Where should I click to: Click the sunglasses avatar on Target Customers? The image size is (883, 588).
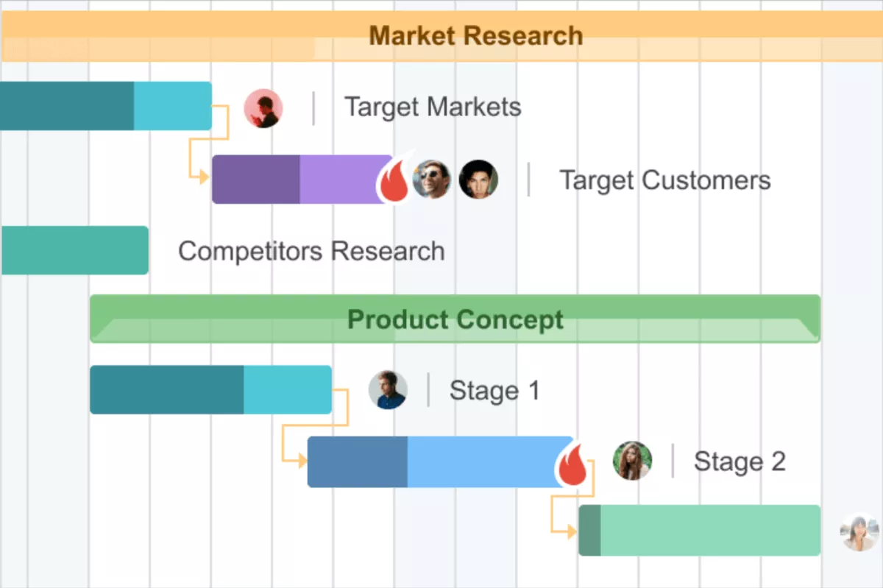[x=433, y=179]
